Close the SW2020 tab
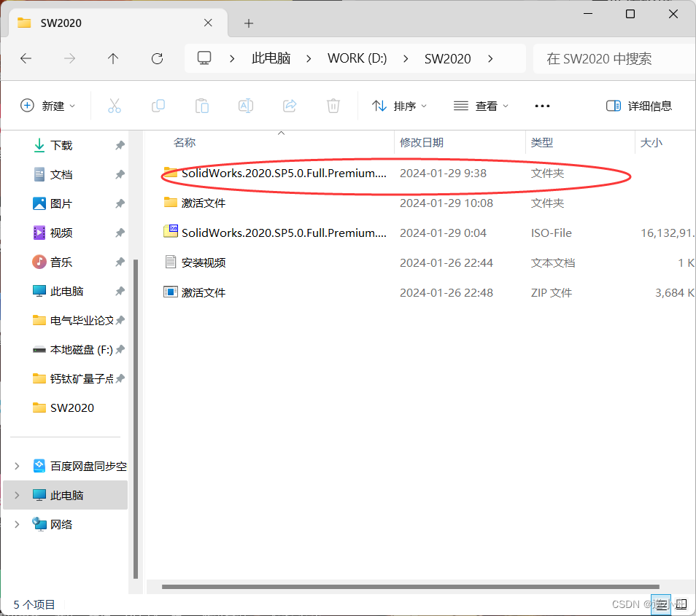The height and width of the screenshot is (616, 696). tap(208, 23)
